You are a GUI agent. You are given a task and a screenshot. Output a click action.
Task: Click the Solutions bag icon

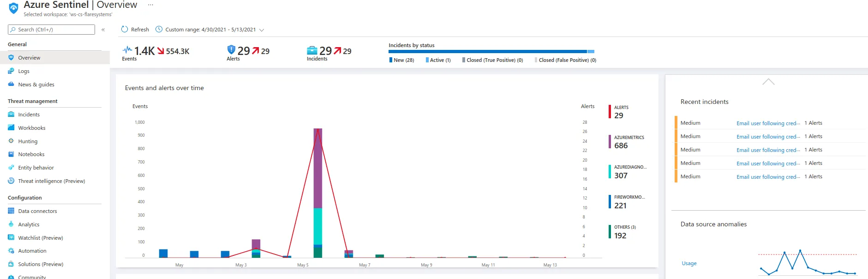pos(11,264)
